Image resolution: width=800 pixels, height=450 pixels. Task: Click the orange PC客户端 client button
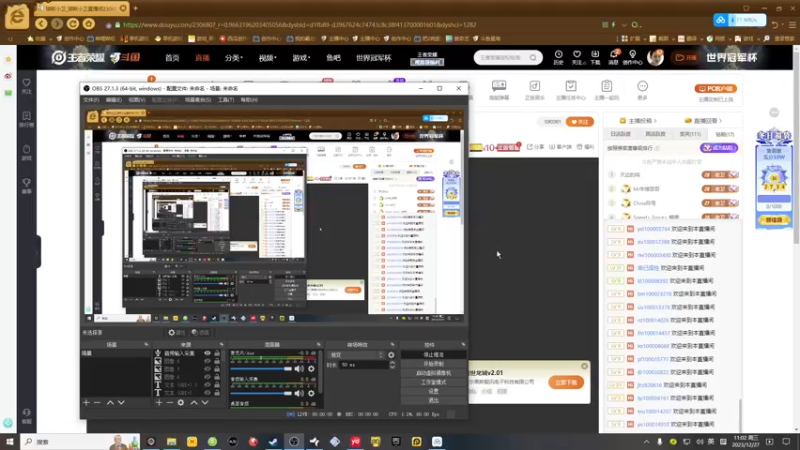(715, 89)
